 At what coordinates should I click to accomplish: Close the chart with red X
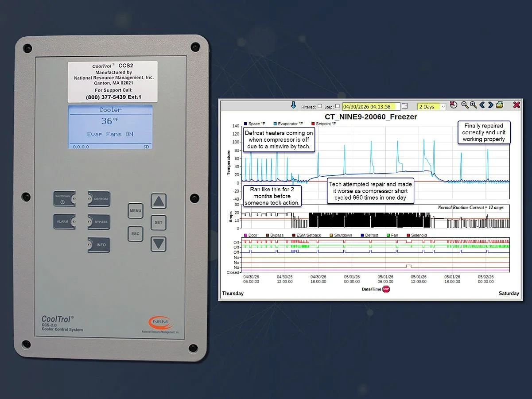tap(516, 105)
